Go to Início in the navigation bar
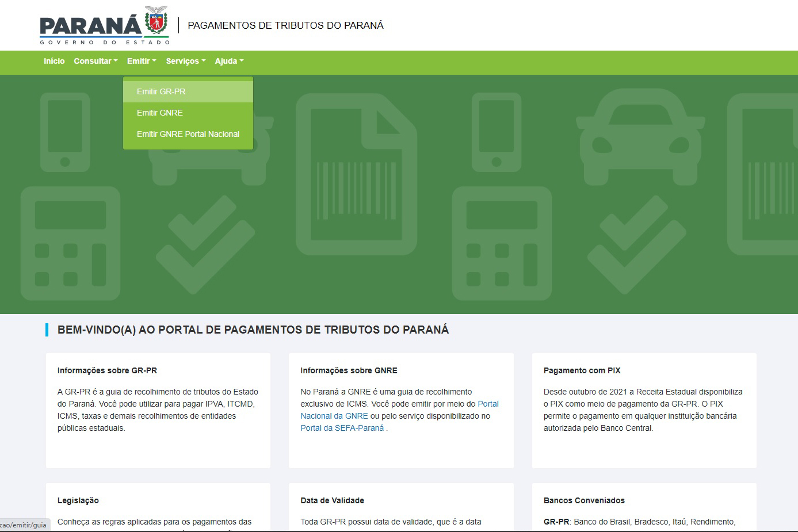The width and height of the screenshot is (798, 532). click(x=54, y=61)
